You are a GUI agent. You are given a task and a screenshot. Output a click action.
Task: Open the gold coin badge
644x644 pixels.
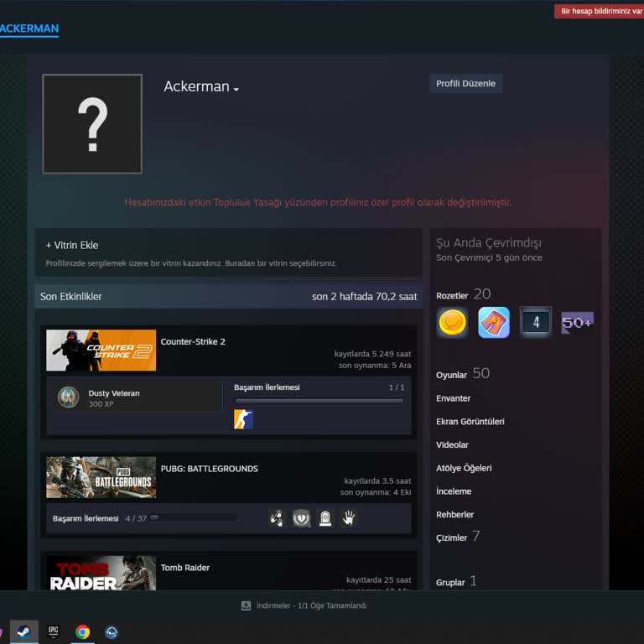click(x=452, y=322)
